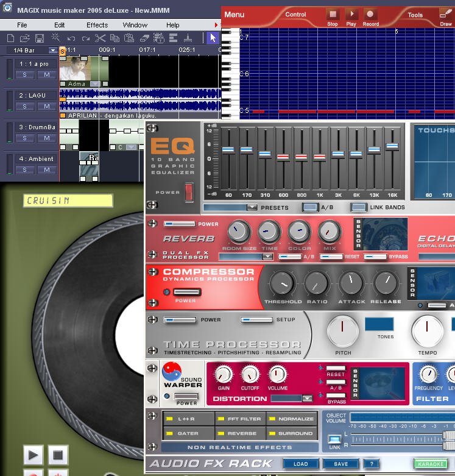
Task: Click the EQ 16K band slider
Action: tap(392, 146)
